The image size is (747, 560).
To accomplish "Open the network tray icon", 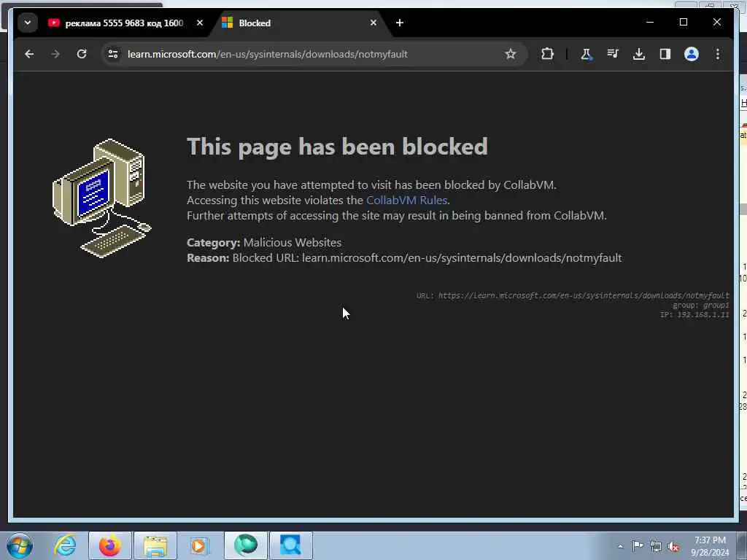I will coord(656,547).
